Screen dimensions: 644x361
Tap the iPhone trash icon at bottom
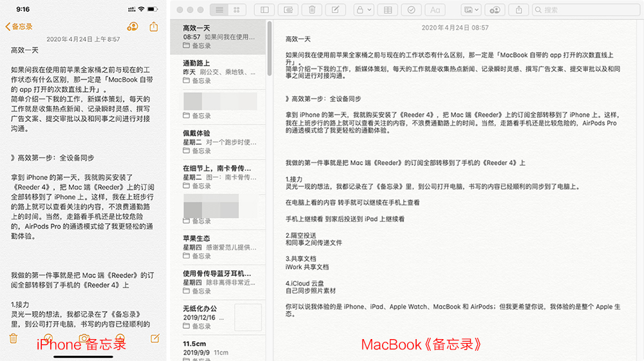coord(13,338)
